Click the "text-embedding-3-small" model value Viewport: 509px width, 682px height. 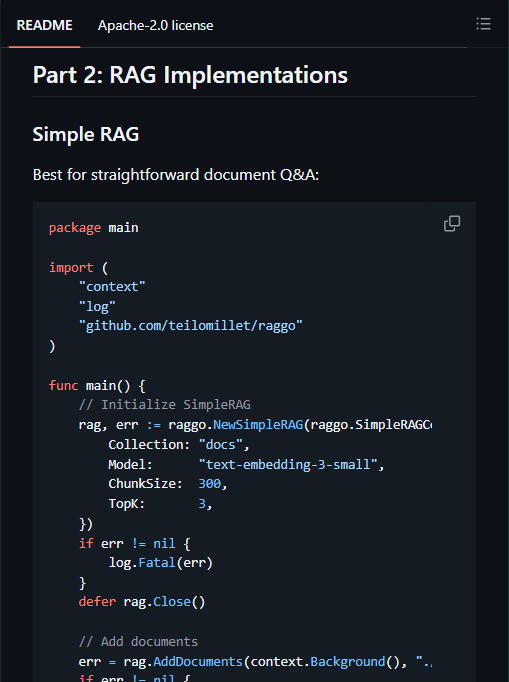click(288, 465)
